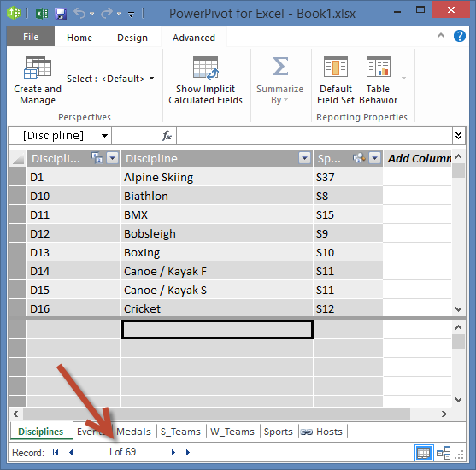Open Discipline column filter dropdown
This screenshot has width=476, height=470.
(x=304, y=158)
